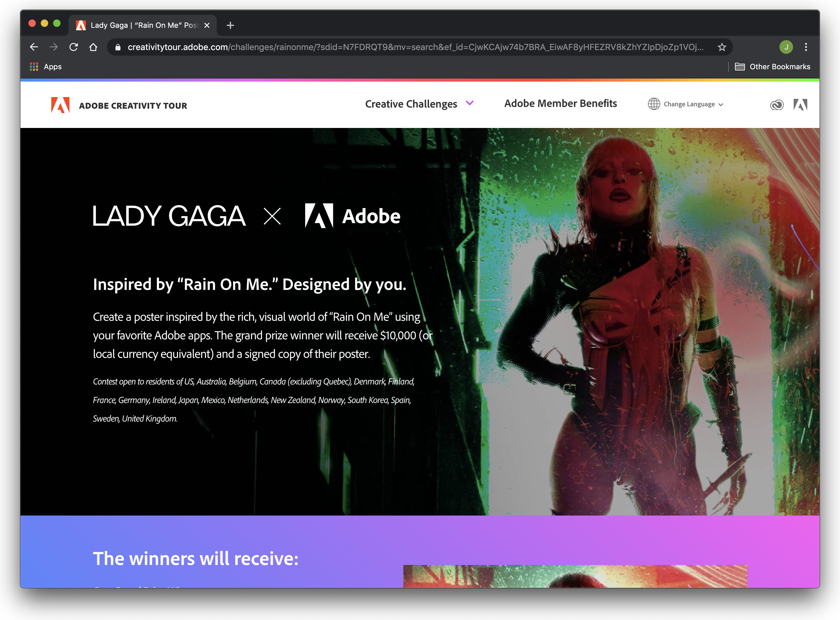Click the red Adobe logo in header
840x620 pixels.
tap(61, 105)
